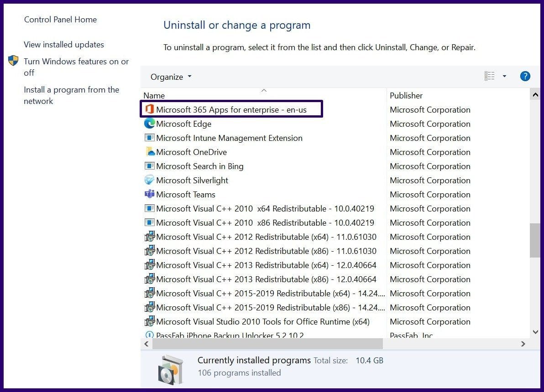Image resolution: width=544 pixels, height=392 pixels.
Task: Click the view layout icon
Action: 490,76
